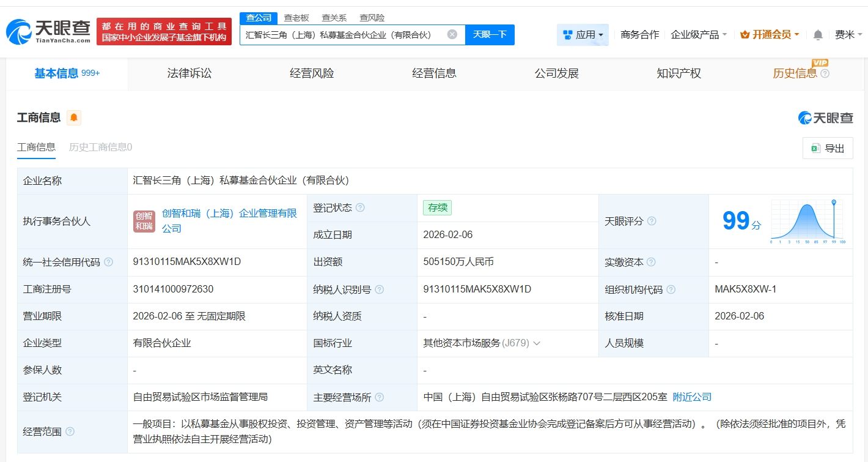868x462 pixels.
Task: Open the 开通会员 dropdown
Action: (x=770, y=35)
